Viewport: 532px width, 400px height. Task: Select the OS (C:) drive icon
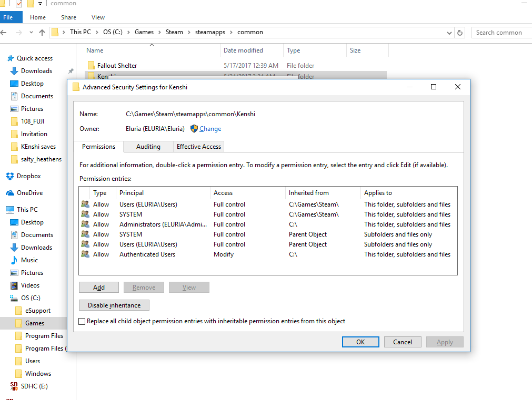click(x=14, y=298)
